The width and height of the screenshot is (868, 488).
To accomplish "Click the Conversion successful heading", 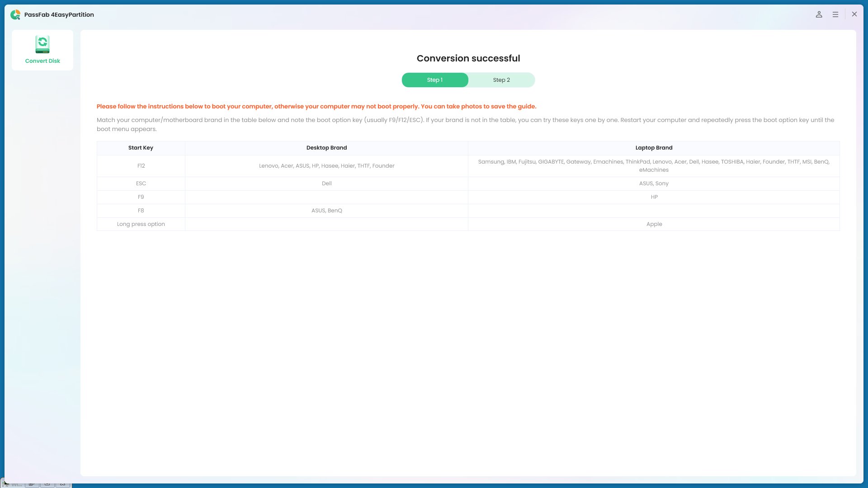I will tap(468, 58).
